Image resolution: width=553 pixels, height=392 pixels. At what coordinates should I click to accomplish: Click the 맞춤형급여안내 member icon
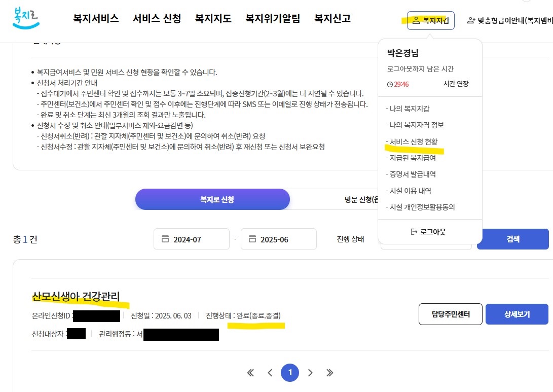[471, 21]
